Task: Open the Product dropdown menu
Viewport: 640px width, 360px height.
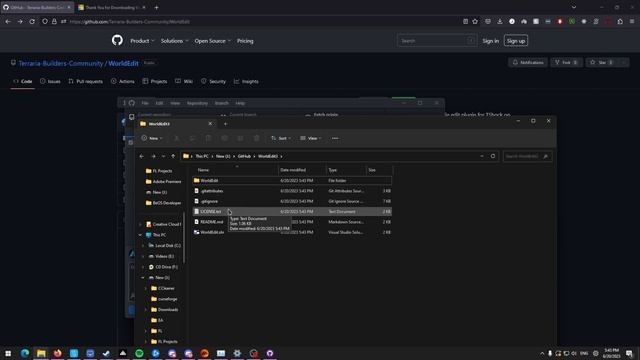Action: (142, 41)
